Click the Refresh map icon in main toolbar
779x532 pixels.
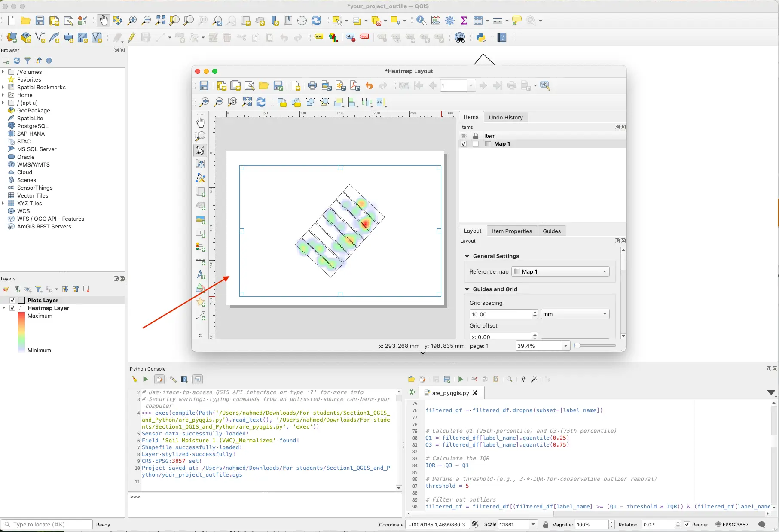316,21
